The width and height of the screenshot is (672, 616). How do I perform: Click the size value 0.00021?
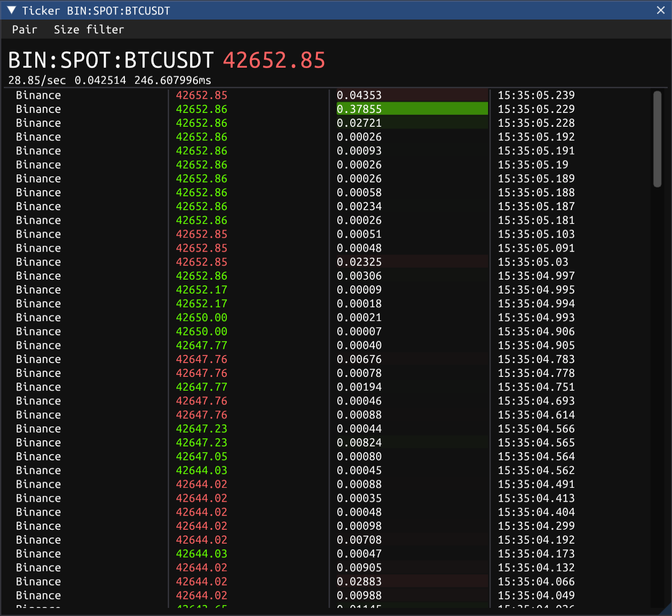click(359, 318)
